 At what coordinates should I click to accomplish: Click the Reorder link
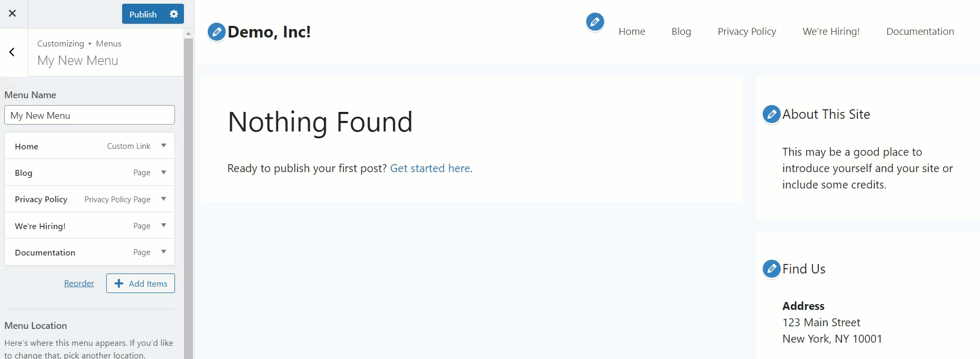click(x=79, y=284)
